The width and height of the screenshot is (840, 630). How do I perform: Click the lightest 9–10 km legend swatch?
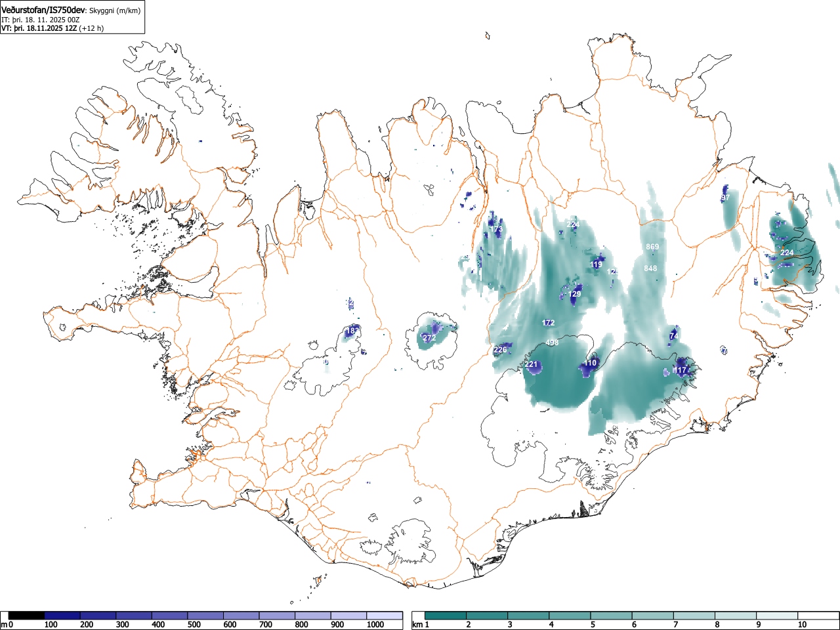click(776, 616)
